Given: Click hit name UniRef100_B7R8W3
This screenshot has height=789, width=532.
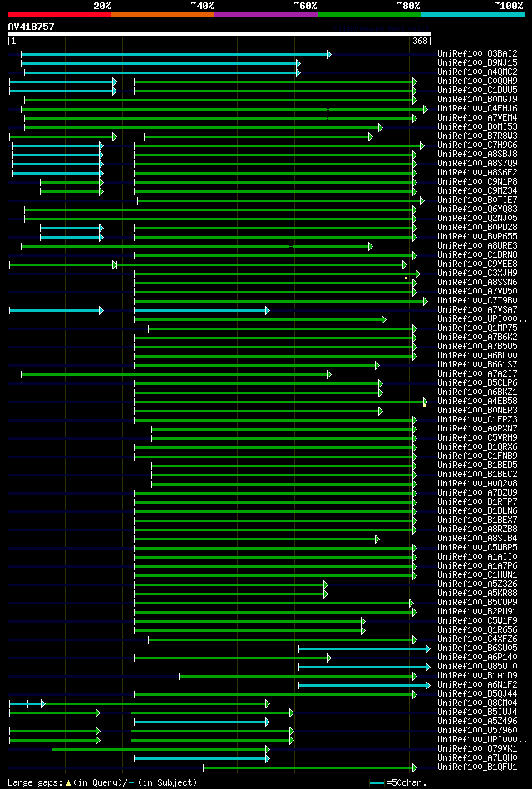Looking at the screenshot, I should 478,136.
